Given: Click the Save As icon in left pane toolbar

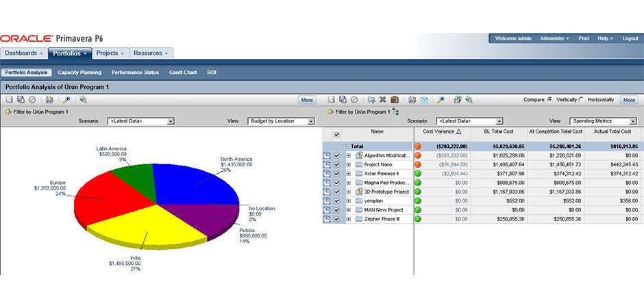Looking at the screenshot, I should coord(21,100).
